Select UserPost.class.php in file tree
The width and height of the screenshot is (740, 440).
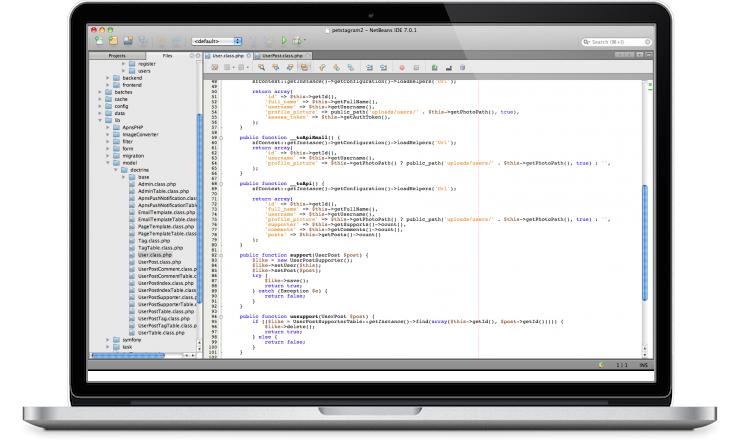coord(159,262)
